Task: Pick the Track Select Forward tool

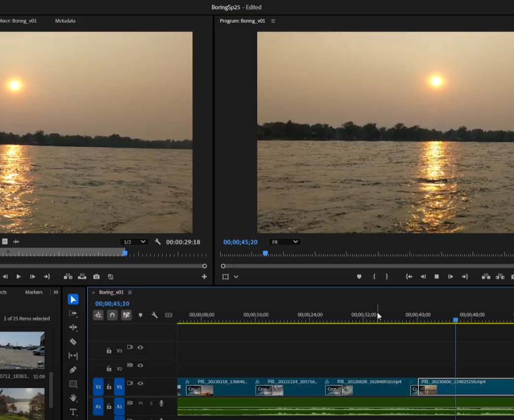Action: pyautogui.click(x=73, y=314)
